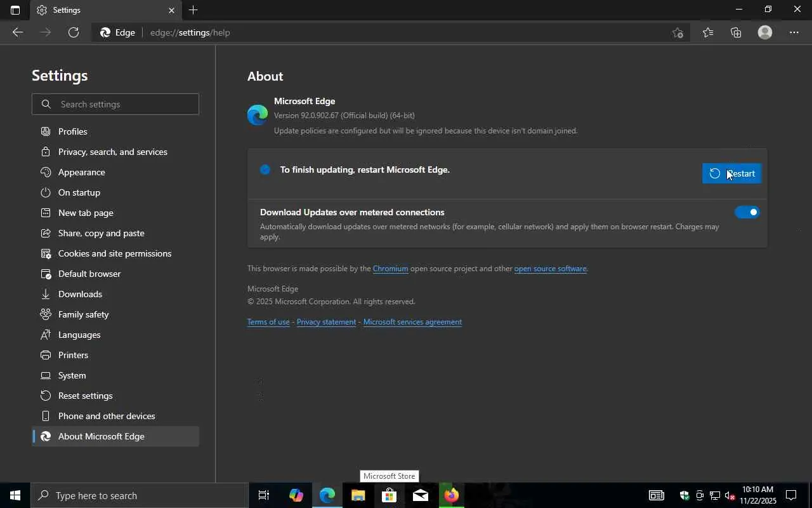Open the network tray icon

point(715,495)
